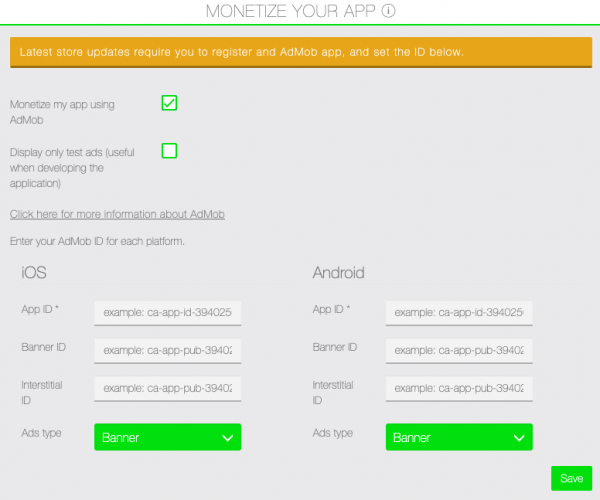
Task: Expand the Android Ads type dropdown
Action: click(x=459, y=437)
